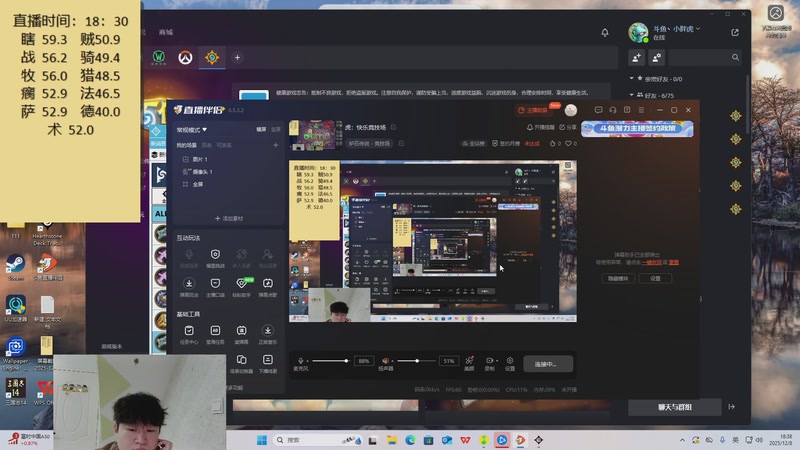The width and height of the screenshot is (800, 450).
Task: Select World of Warcraft icon in Battle.net
Action: pyautogui.click(x=159, y=58)
